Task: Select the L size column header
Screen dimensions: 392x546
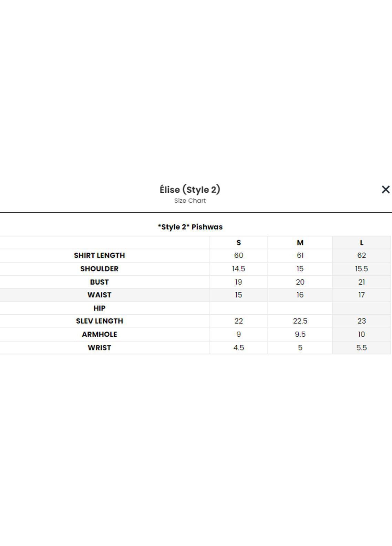Action: tap(361, 243)
